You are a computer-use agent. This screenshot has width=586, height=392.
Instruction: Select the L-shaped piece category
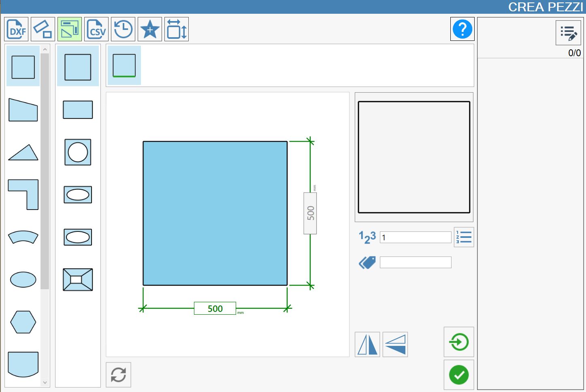coord(23,195)
